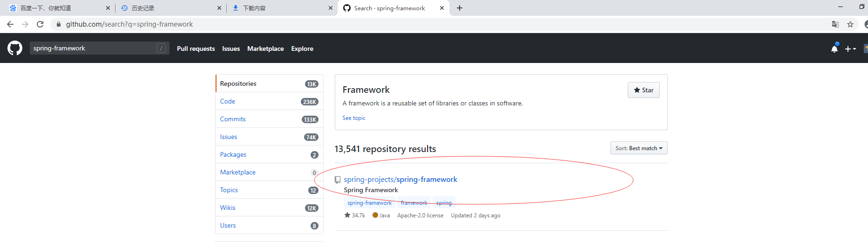Click the translate page icon
The height and width of the screenshot is (243, 868).
pyautogui.click(x=835, y=24)
